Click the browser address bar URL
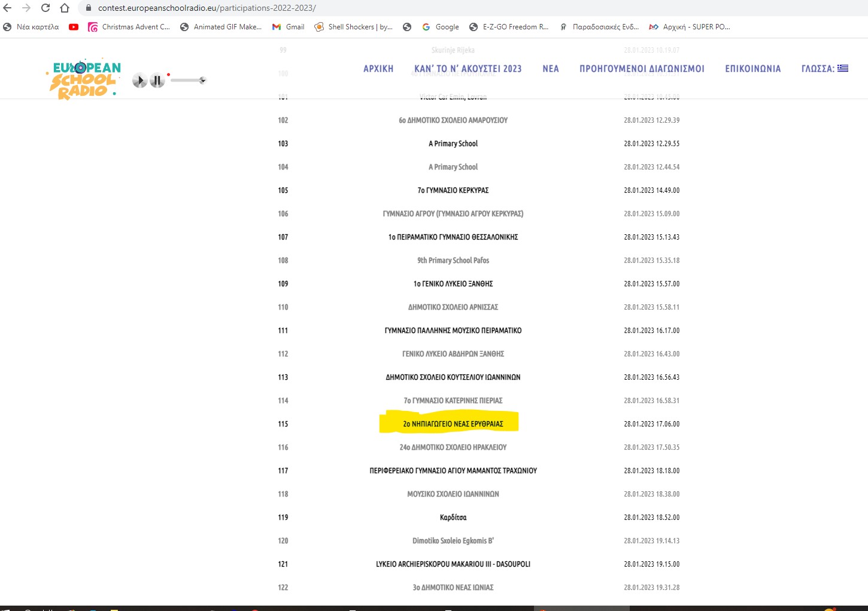This screenshot has width=868, height=611. (207, 8)
